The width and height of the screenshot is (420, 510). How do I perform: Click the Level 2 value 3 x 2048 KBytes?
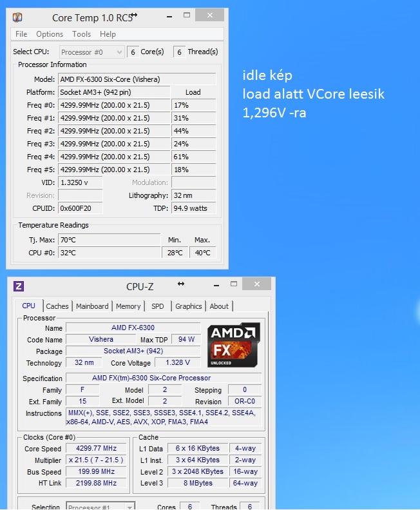[x=198, y=471]
